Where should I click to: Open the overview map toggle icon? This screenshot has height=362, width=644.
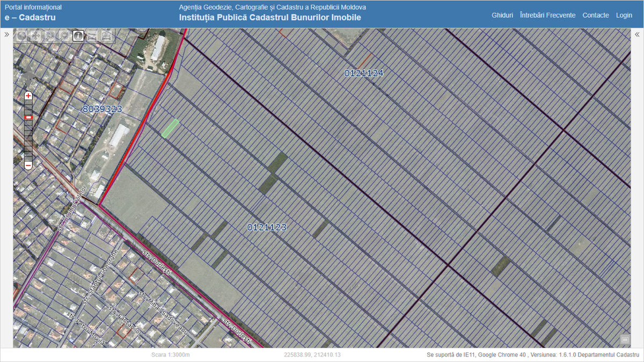pyautogui.click(x=625, y=339)
